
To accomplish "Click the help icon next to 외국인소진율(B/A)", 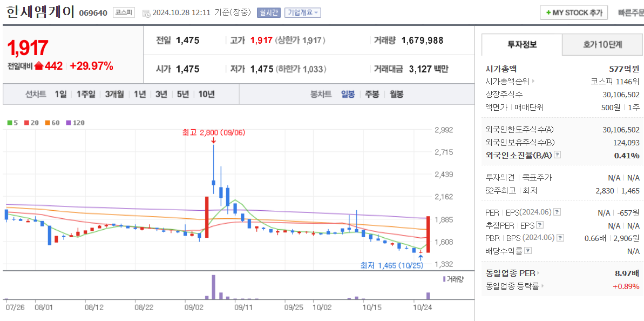I will (557, 155).
